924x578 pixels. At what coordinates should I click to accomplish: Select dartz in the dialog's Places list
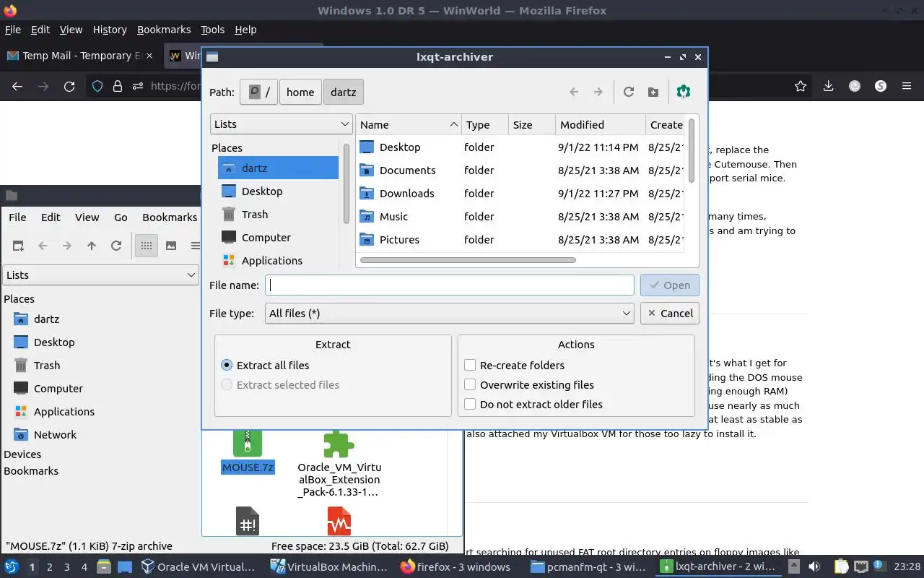coord(278,168)
